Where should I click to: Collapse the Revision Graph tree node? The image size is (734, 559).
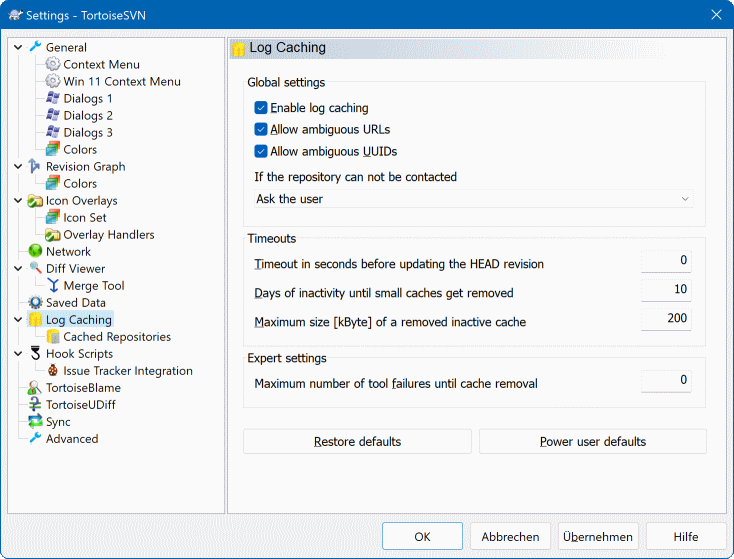18,166
